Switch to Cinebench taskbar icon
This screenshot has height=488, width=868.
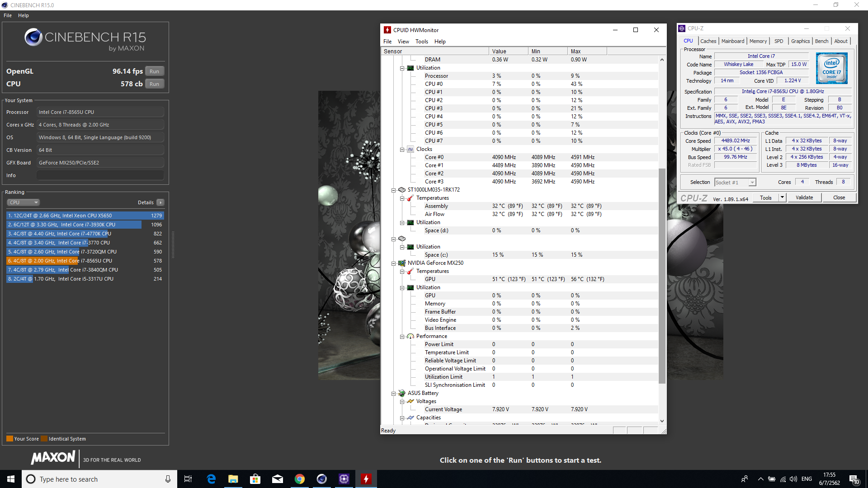pyautogui.click(x=321, y=479)
